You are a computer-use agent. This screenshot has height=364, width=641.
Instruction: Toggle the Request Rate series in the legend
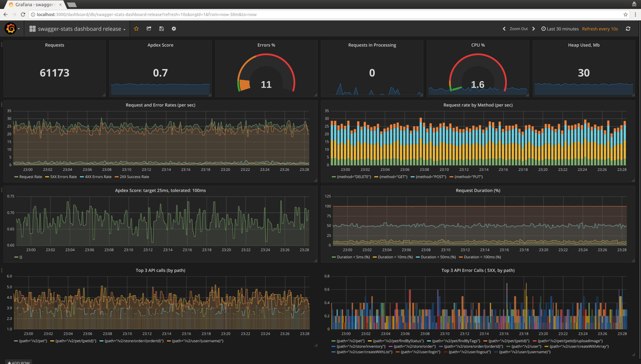coord(30,177)
